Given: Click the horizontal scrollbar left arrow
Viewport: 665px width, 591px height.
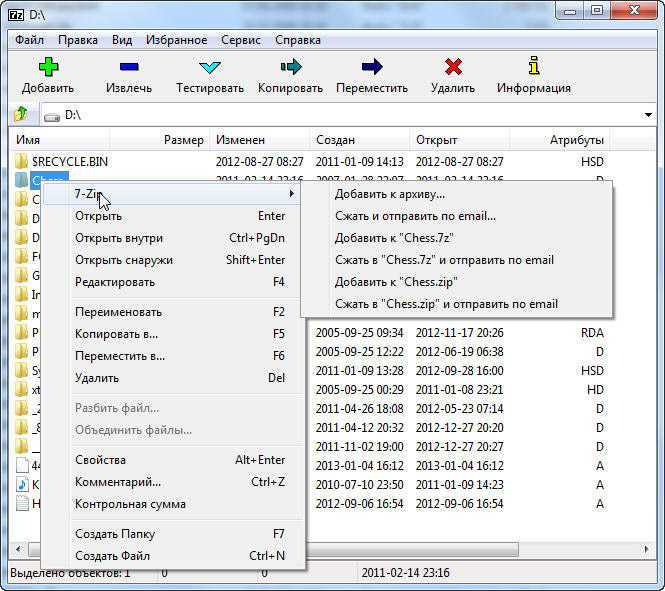Looking at the screenshot, I should point(19,549).
